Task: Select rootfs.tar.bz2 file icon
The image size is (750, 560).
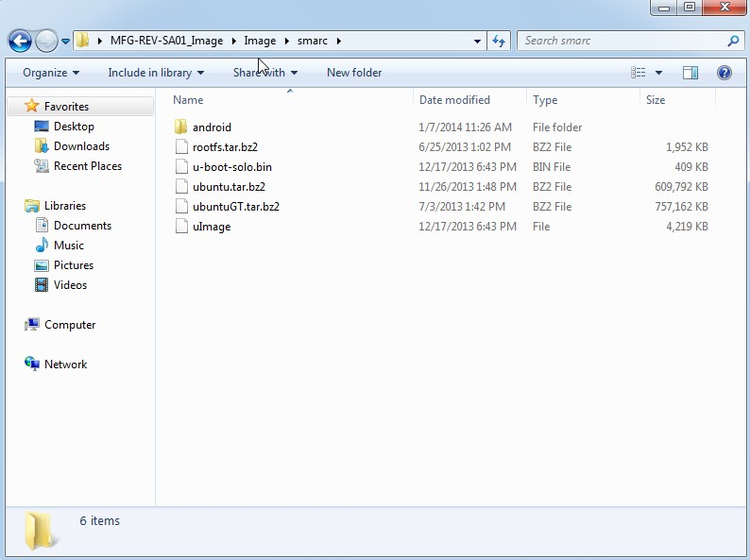Action: click(181, 146)
